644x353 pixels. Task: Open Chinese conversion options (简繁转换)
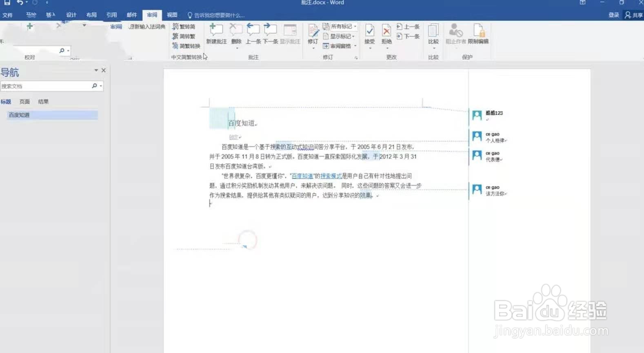click(x=186, y=46)
